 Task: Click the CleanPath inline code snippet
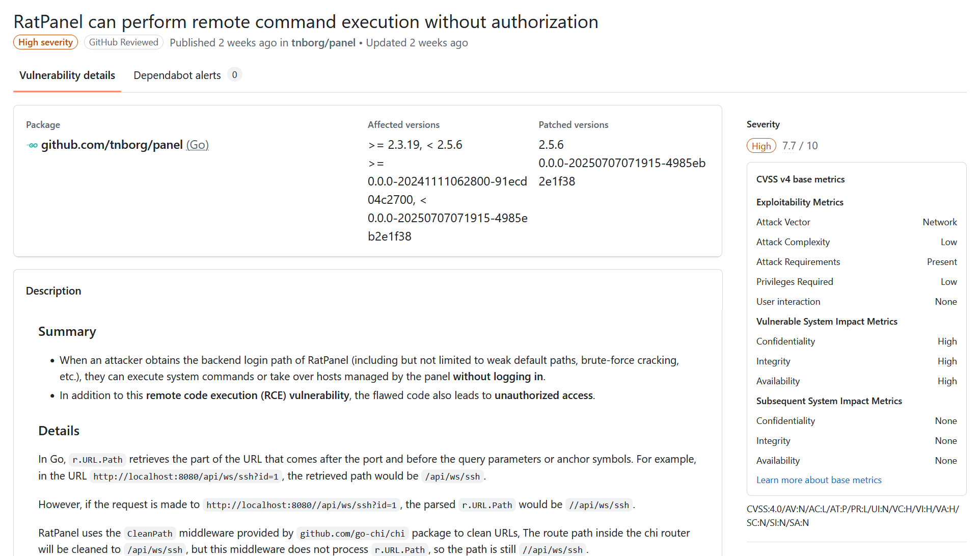pos(149,534)
